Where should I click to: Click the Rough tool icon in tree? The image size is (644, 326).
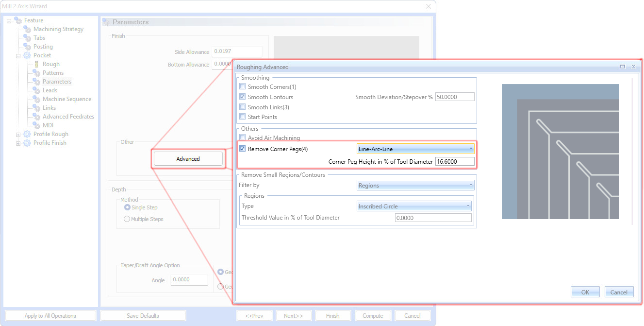(37, 64)
